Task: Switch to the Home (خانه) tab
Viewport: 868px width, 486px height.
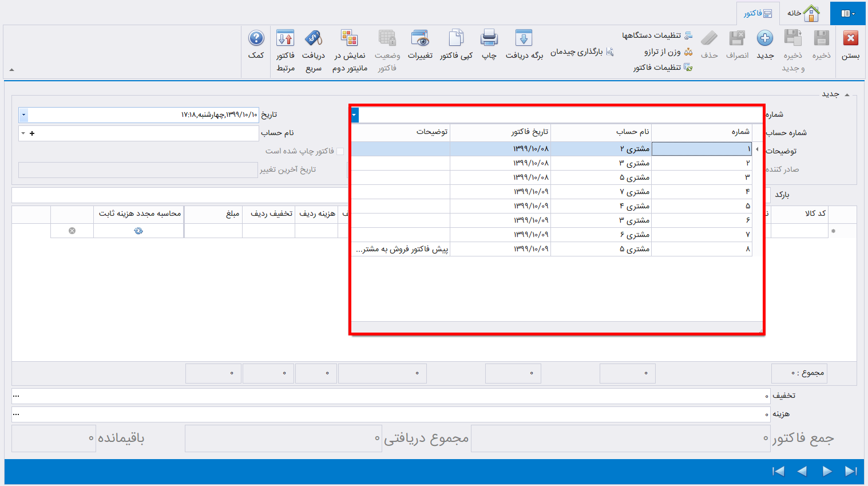Action: (803, 13)
